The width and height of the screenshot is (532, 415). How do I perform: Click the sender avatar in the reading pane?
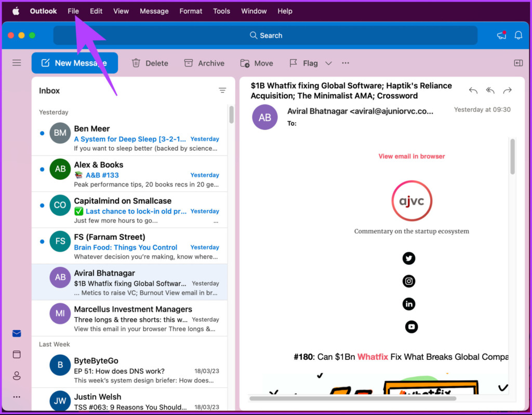click(x=264, y=117)
